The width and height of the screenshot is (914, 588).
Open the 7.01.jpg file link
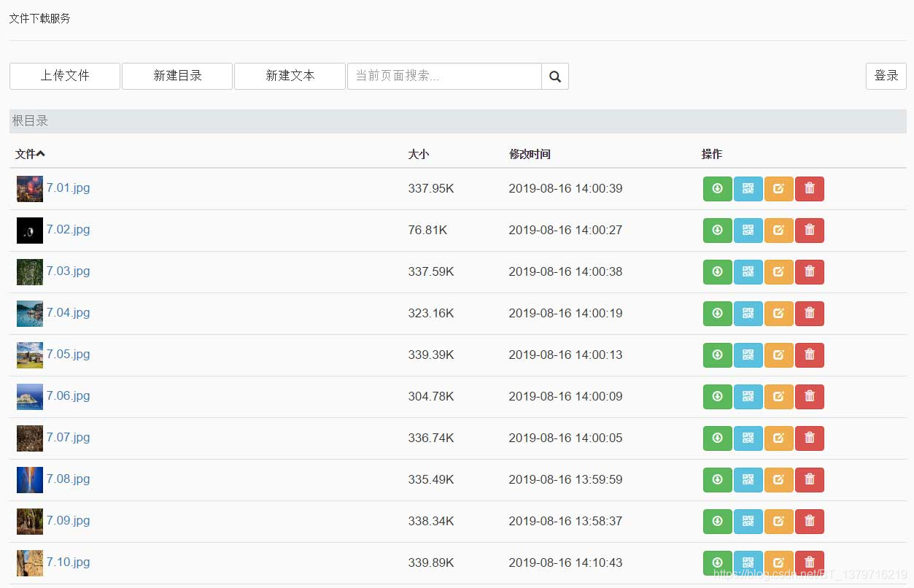(x=68, y=188)
